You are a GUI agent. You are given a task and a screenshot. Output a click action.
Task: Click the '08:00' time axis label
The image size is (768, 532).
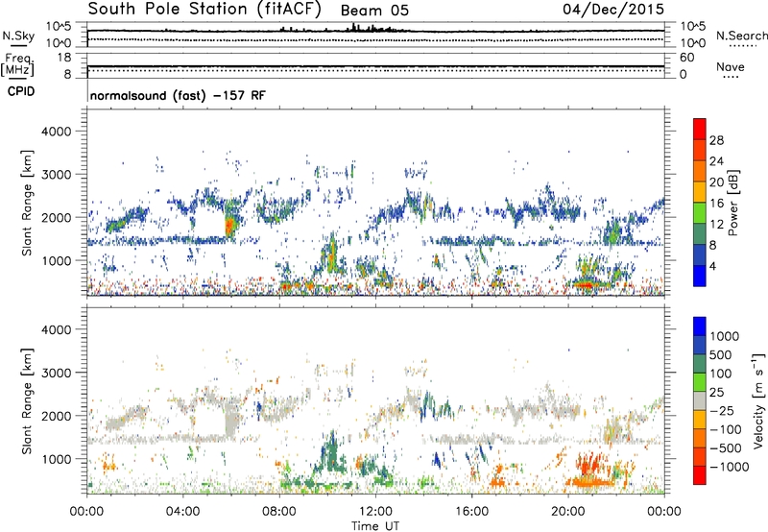(x=279, y=512)
